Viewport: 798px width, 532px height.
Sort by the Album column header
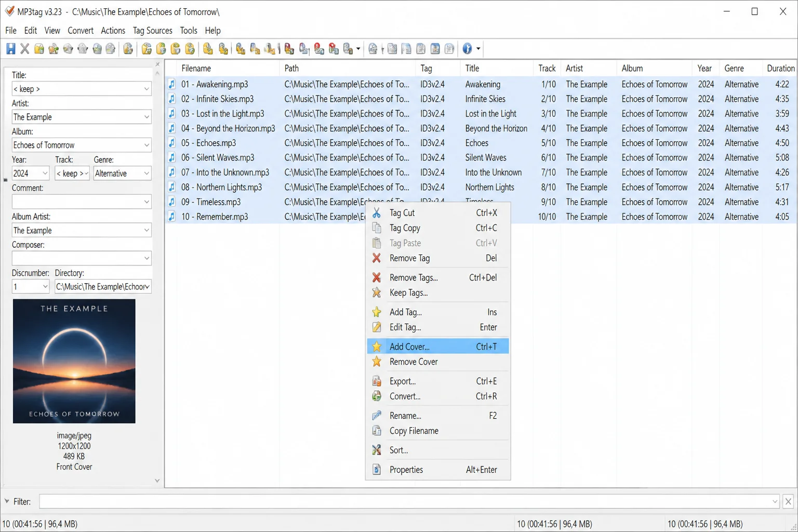(654, 68)
